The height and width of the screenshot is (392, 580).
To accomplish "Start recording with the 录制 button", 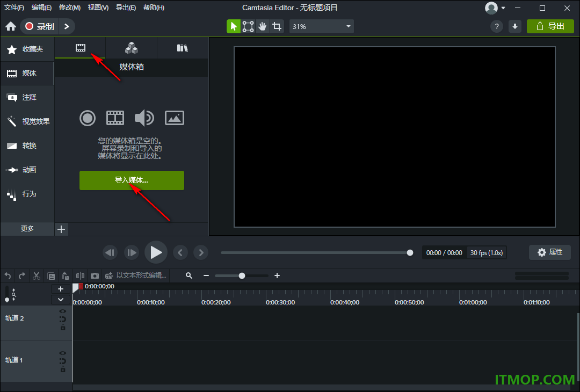I will (x=40, y=26).
